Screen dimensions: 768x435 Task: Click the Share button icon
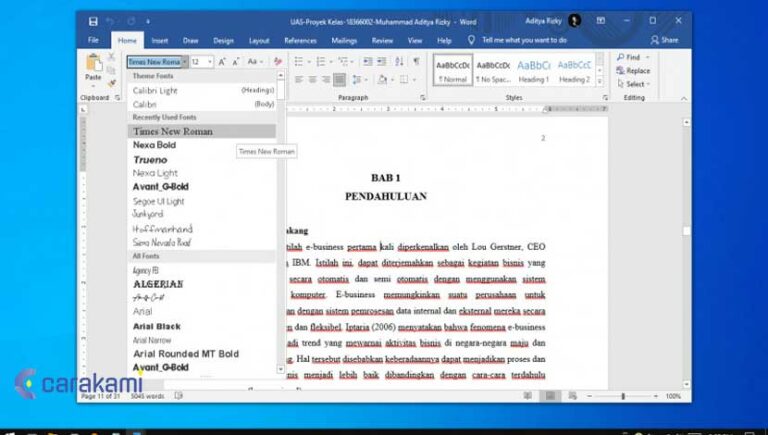point(664,40)
